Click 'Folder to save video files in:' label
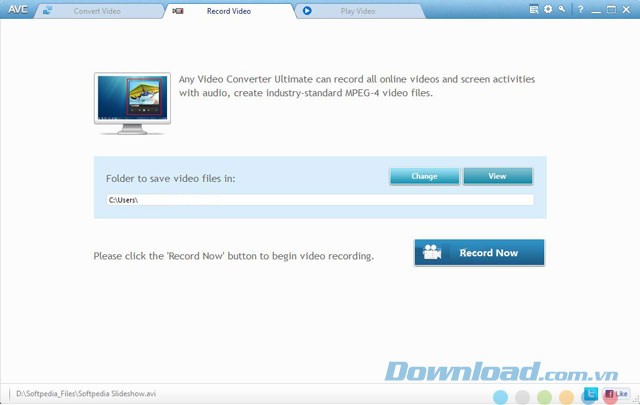640x405 pixels. 171,178
